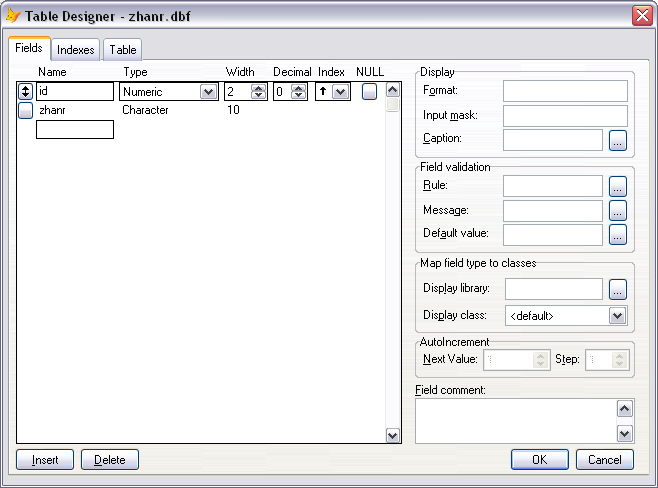Click the row mover handle for id field
The width and height of the screenshot is (658, 488).
25,91
